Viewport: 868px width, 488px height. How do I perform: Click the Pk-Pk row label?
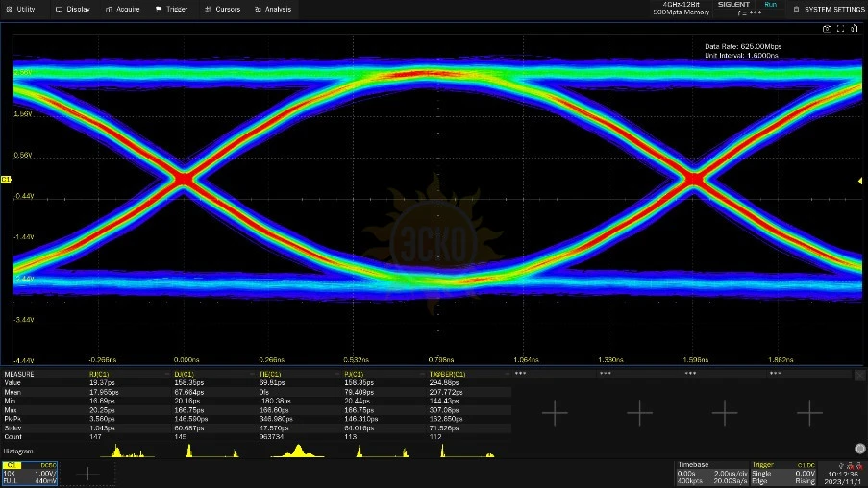coord(12,419)
